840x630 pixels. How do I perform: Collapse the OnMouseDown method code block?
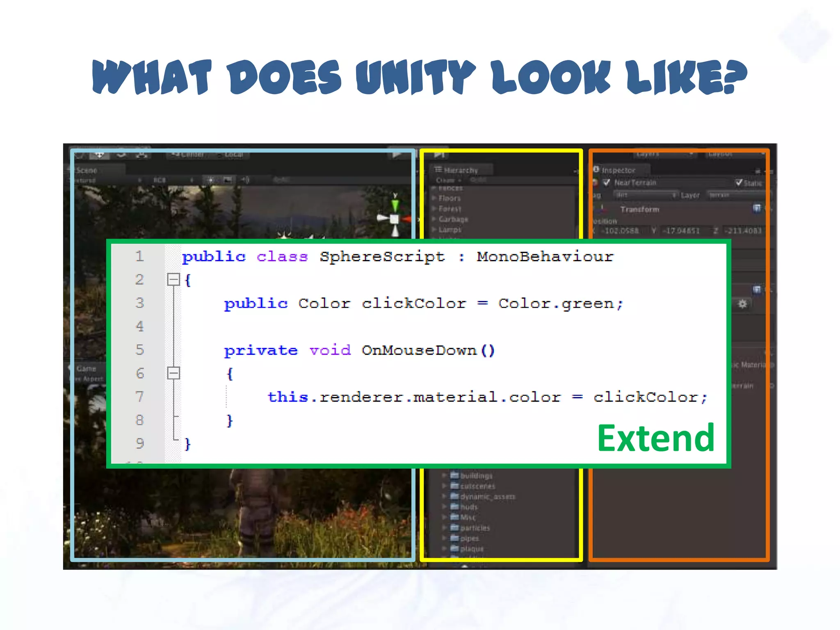[173, 373]
